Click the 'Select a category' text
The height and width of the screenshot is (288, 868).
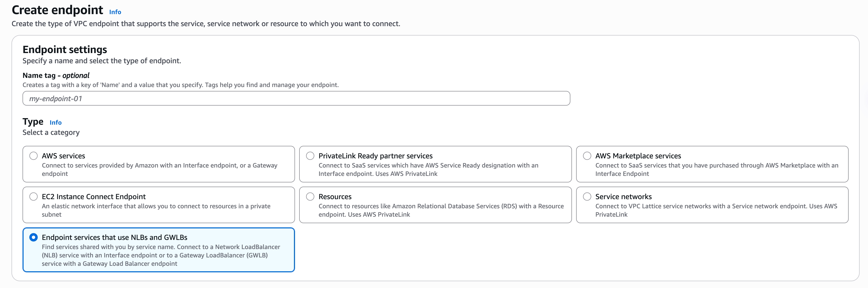pos(51,133)
